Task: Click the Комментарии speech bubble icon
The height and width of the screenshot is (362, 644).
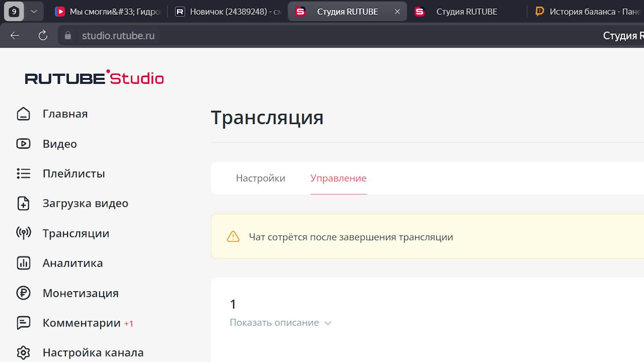Action: (x=23, y=323)
